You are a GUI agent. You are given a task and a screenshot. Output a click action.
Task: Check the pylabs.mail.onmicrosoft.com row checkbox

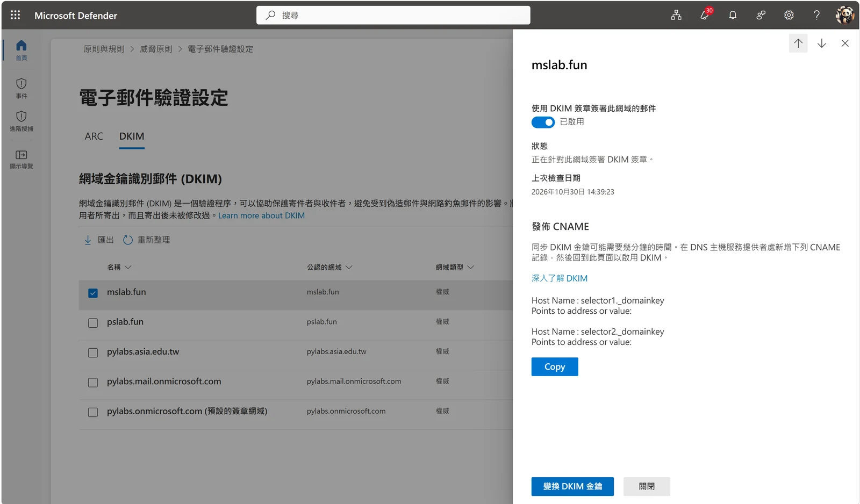tap(93, 382)
